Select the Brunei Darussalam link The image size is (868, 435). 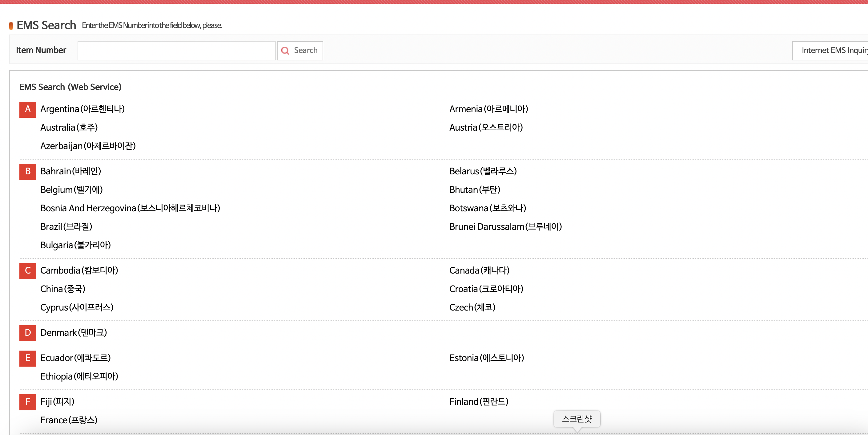pos(505,227)
